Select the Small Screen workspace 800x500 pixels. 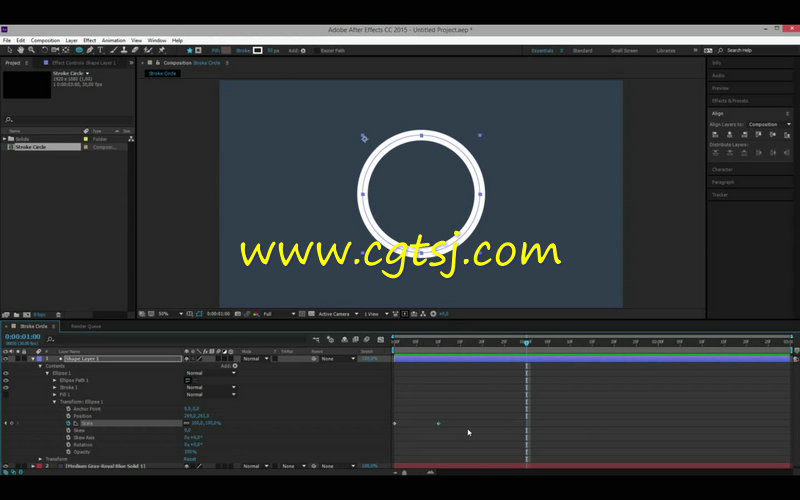[x=624, y=51]
